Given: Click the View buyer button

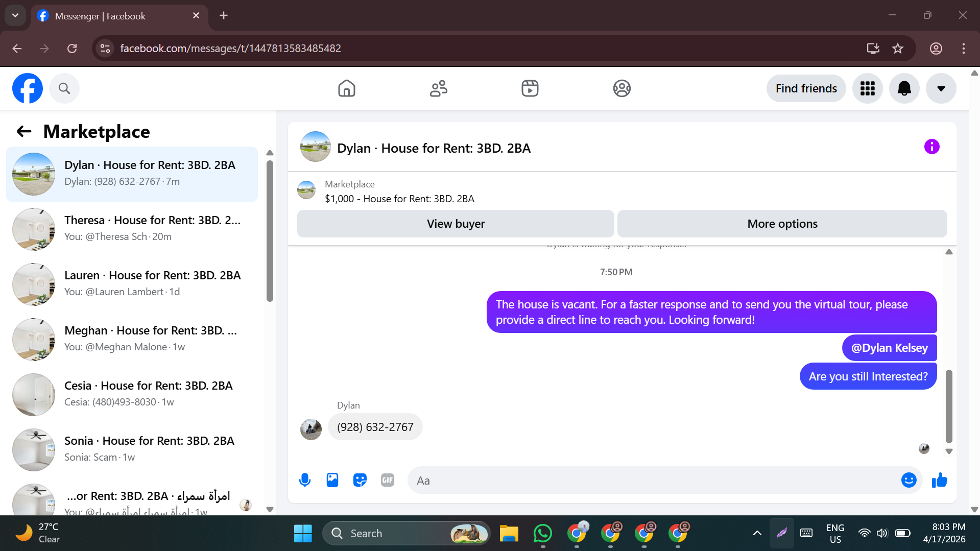Looking at the screenshot, I should pyautogui.click(x=456, y=224).
